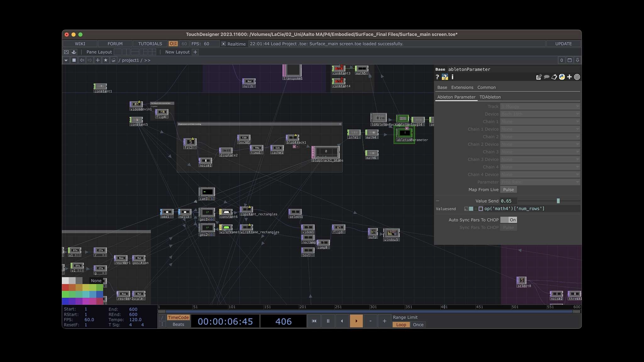Viewport: 644px width, 362px height.
Task: Open Python help icon in parameter panel
Action: tap(445, 77)
